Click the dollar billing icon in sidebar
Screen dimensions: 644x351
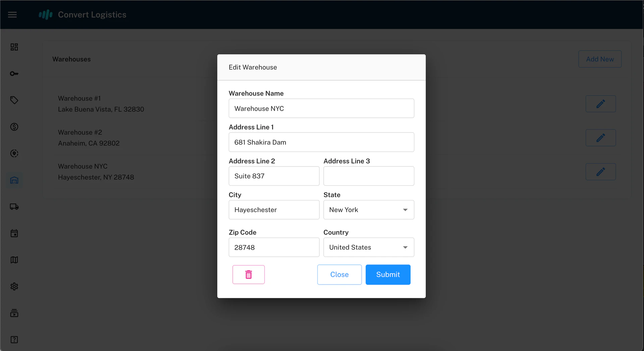pos(14,127)
